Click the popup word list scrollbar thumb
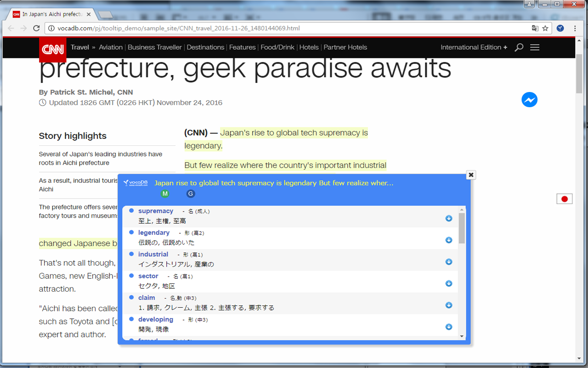This screenshot has width=588, height=368. pos(462,228)
